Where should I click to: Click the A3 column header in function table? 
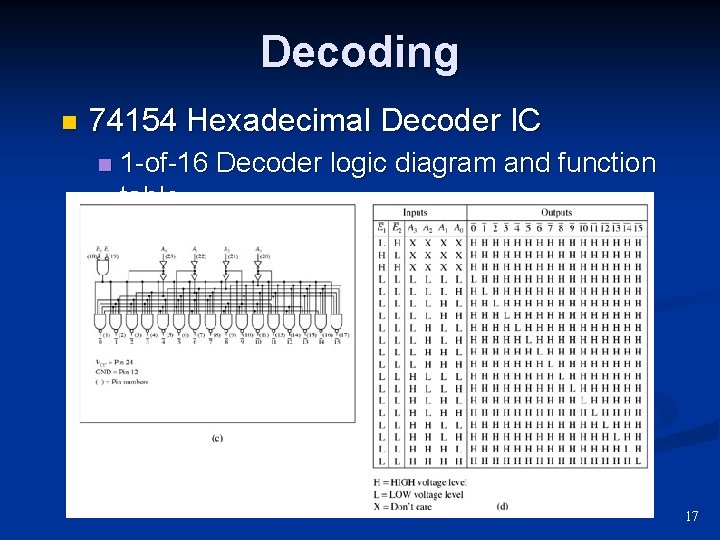tap(412, 228)
